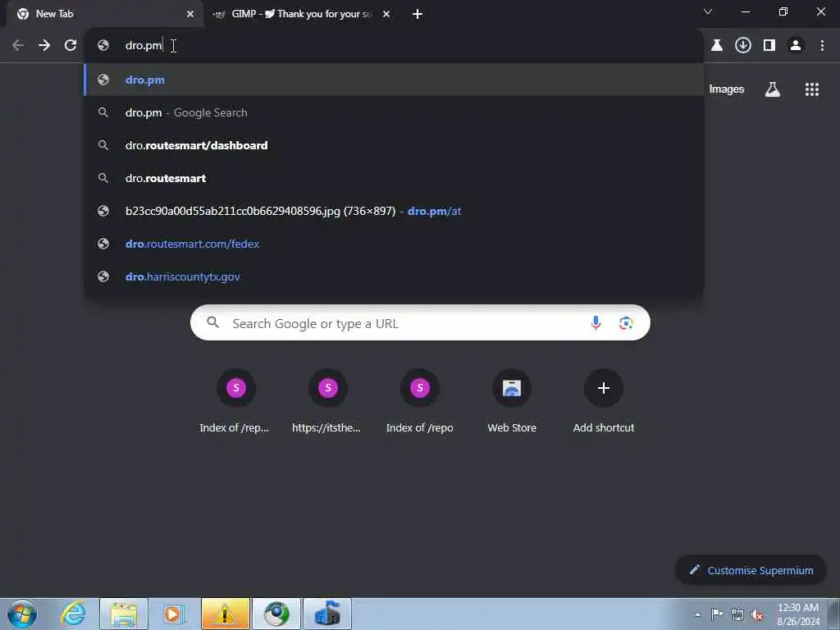This screenshot has width=840, height=630.
Task: Open the tab search chevron
Action: 708,11
